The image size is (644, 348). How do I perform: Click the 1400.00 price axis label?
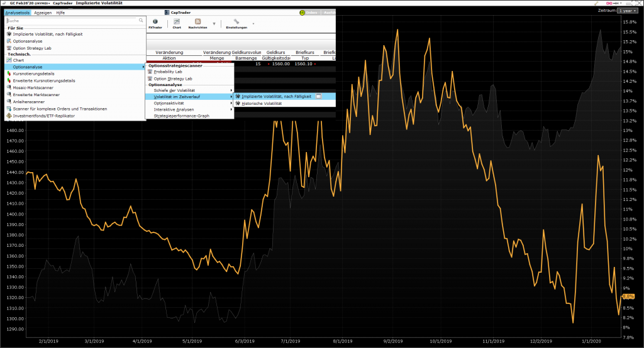pyautogui.click(x=15, y=214)
